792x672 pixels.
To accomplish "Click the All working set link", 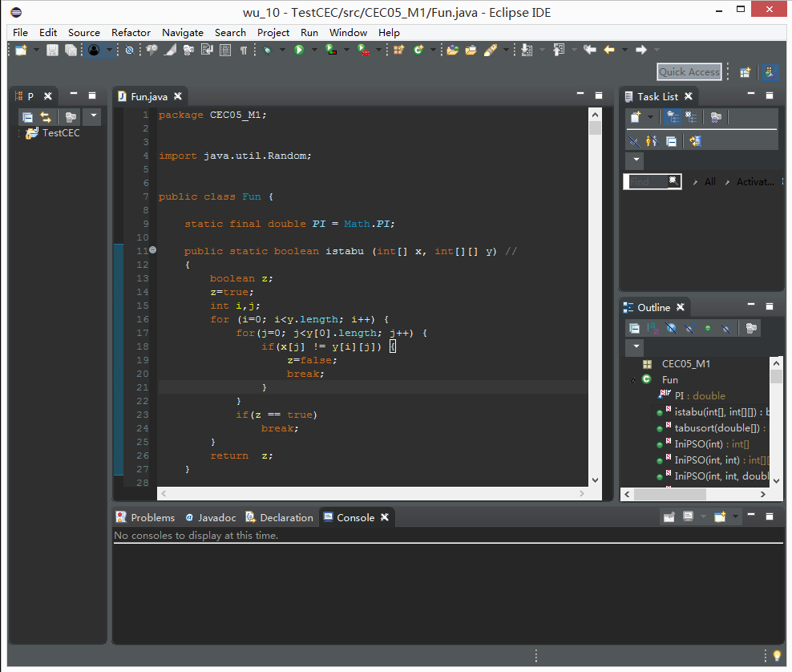I will click(709, 181).
